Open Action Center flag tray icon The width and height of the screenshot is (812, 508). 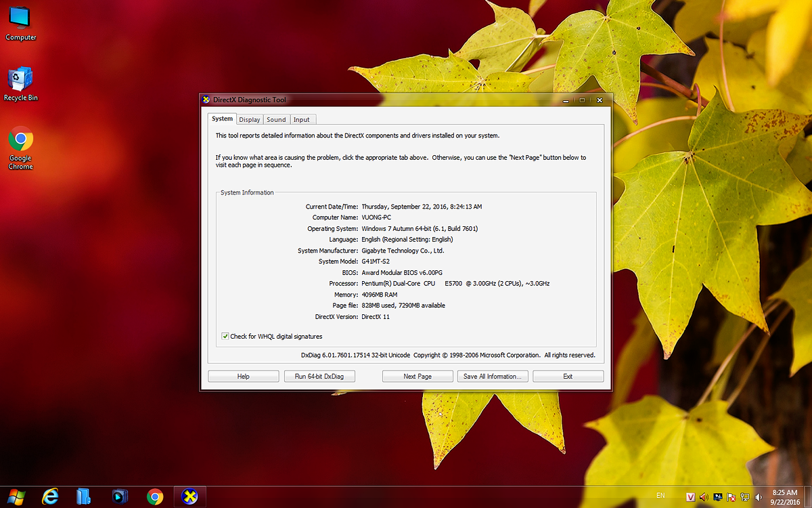coord(731,497)
